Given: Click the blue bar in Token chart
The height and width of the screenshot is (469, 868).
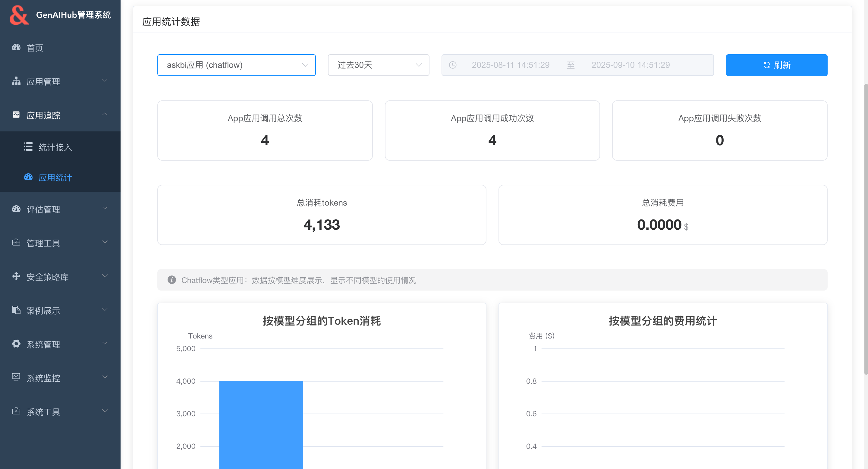Looking at the screenshot, I should pyautogui.click(x=261, y=424).
